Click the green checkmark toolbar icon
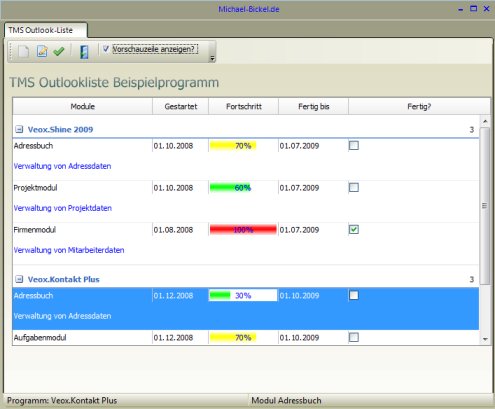 tap(59, 51)
